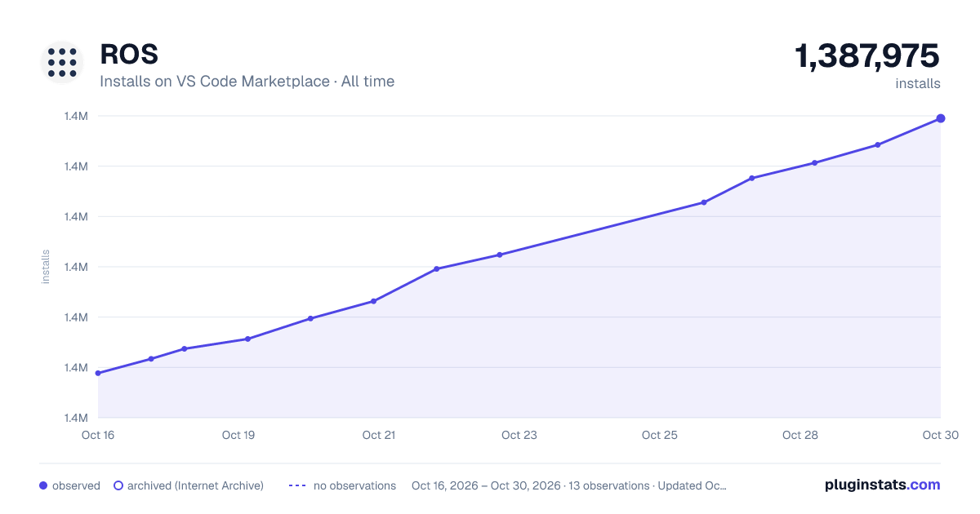
Task: Select the first data point above Oct 16
Action: (98, 373)
